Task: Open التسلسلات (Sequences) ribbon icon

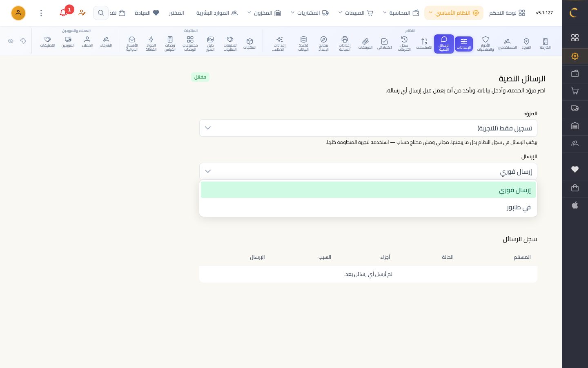Action: 424,44
